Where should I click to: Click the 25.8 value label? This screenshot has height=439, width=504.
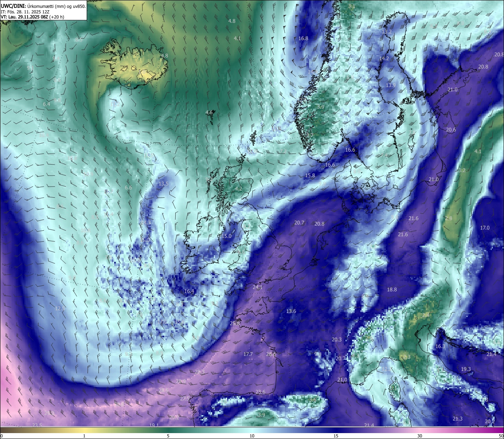coord(235,323)
